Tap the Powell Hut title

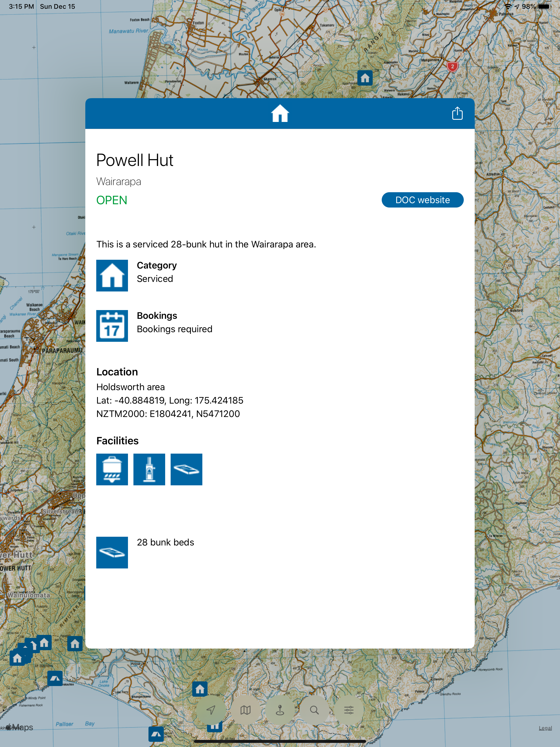tap(135, 160)
